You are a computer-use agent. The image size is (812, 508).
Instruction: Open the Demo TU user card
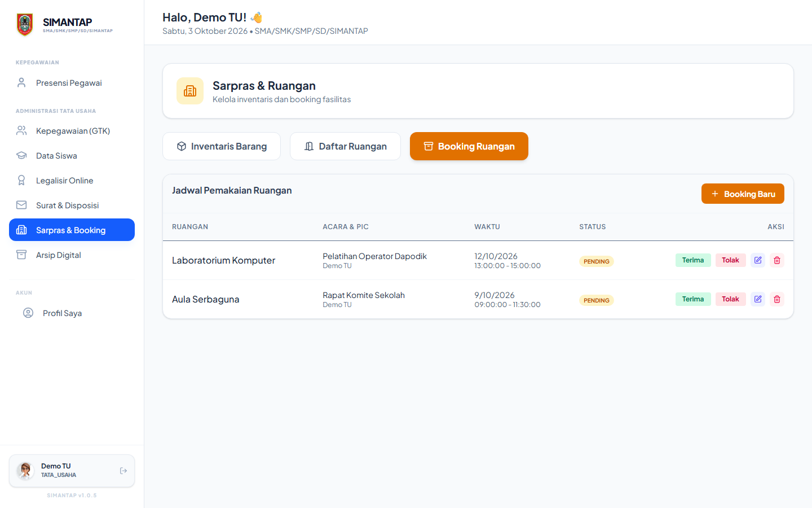pyautogui.click(x=72, y=471)
